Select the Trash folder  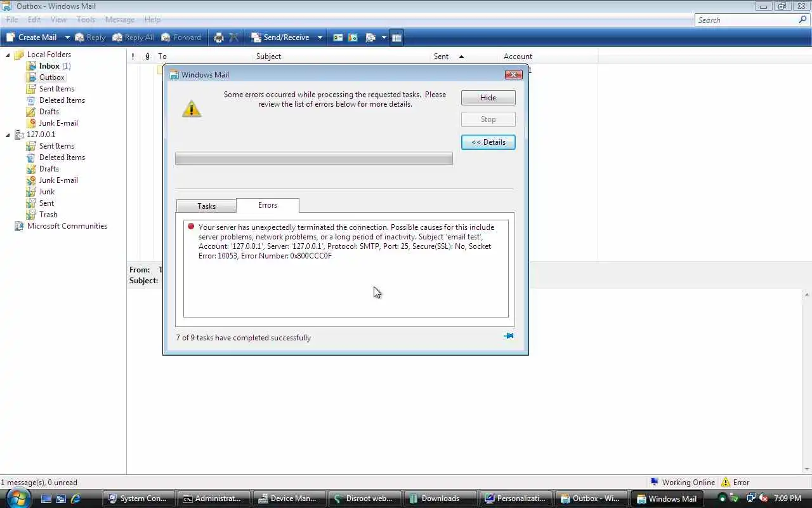pos(42,215)
